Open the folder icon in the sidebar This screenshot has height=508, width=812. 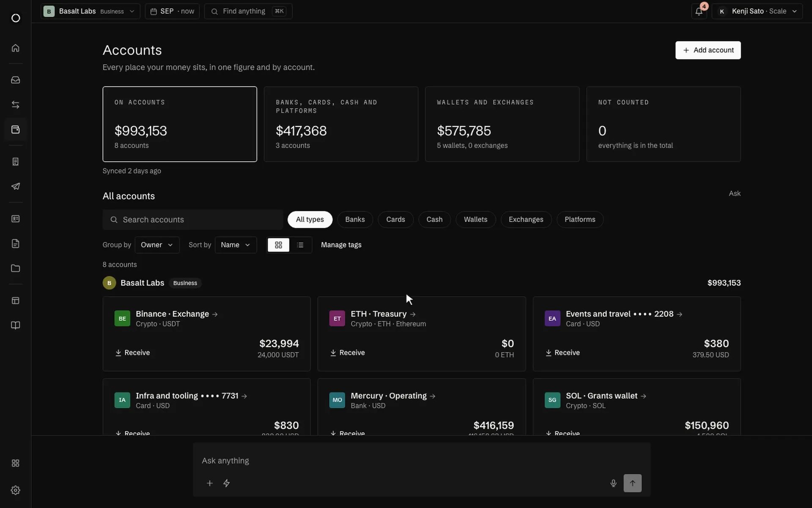coord(16,268)
